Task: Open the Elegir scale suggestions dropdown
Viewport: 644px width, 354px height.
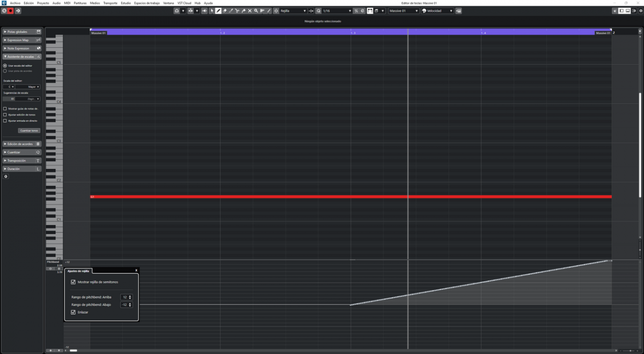Action: tap(28, 99)
